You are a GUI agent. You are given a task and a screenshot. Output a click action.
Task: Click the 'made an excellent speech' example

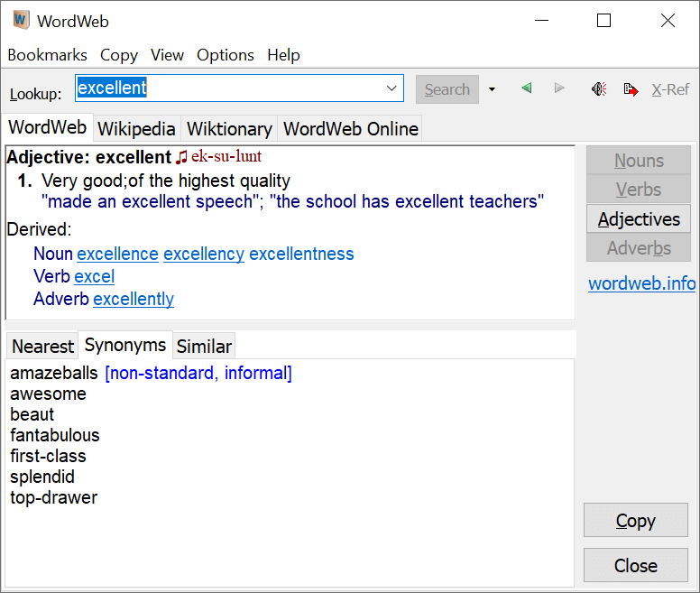150,201
